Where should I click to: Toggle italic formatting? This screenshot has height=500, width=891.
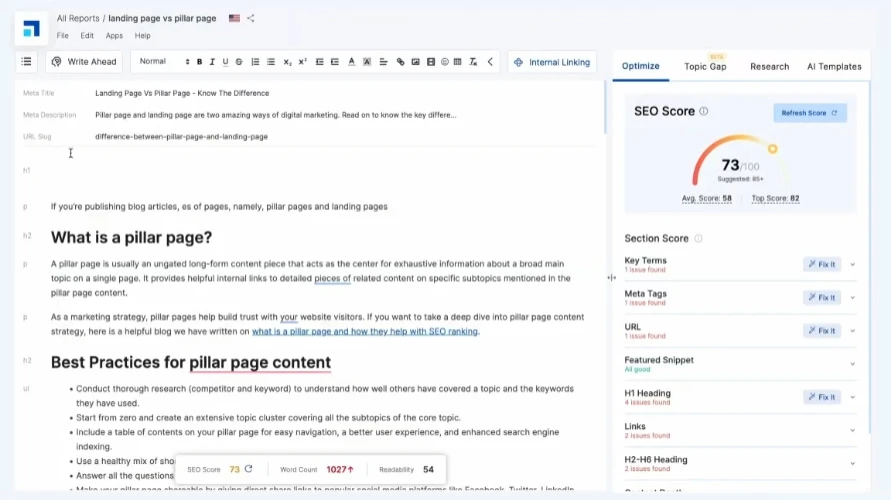[x=212, y=62]
